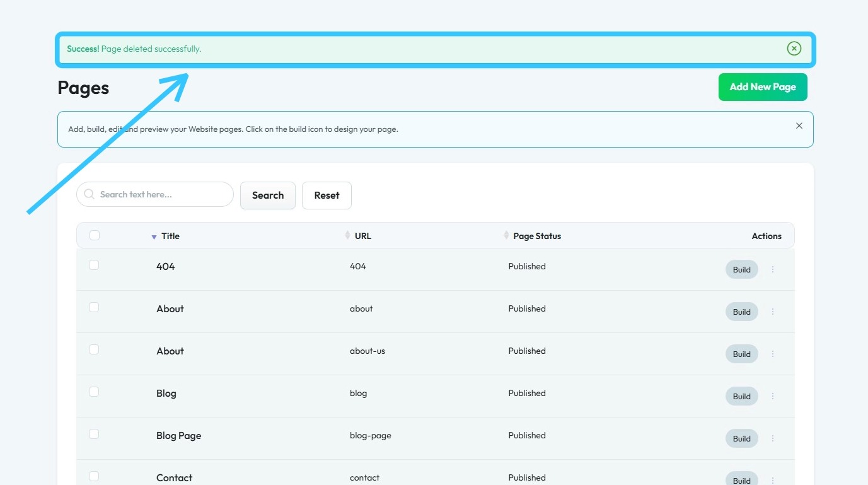Click the About title in the 'about-us' row

(x=170, y=351)
